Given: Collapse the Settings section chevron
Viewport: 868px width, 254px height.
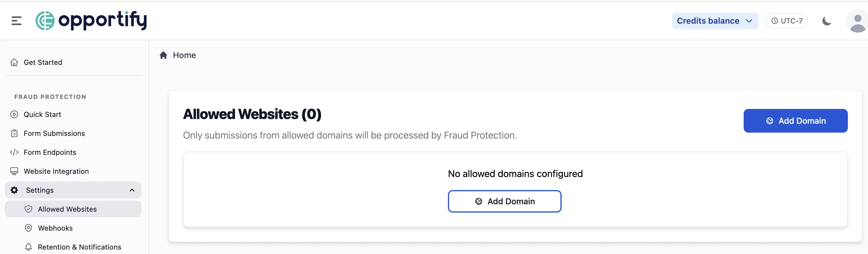Looking at the screenshot, I should pos(132,190).
